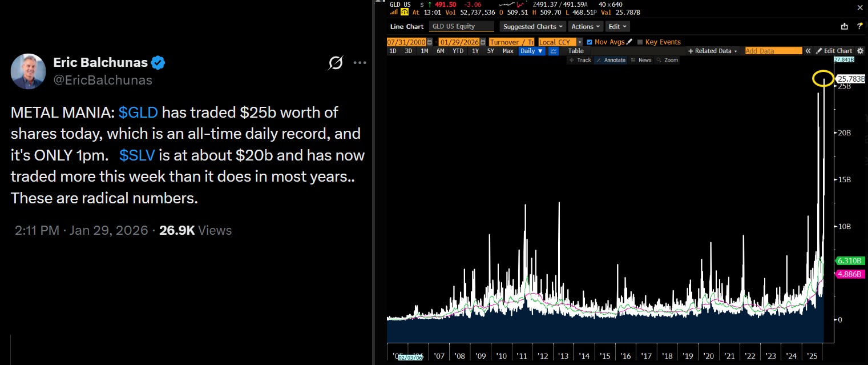Expand the Daily periodicity dropdown
This screenshot has width=868, height=365.
pyautogui.click(x=531, y=51)
